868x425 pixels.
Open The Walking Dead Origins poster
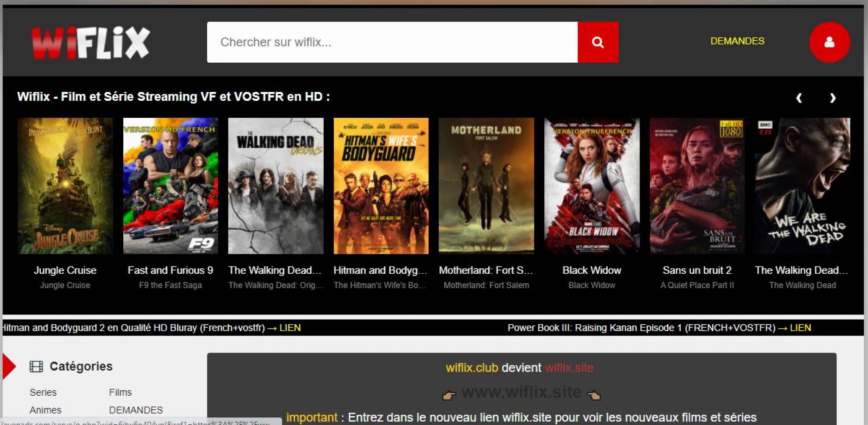[x=276, y=186]
